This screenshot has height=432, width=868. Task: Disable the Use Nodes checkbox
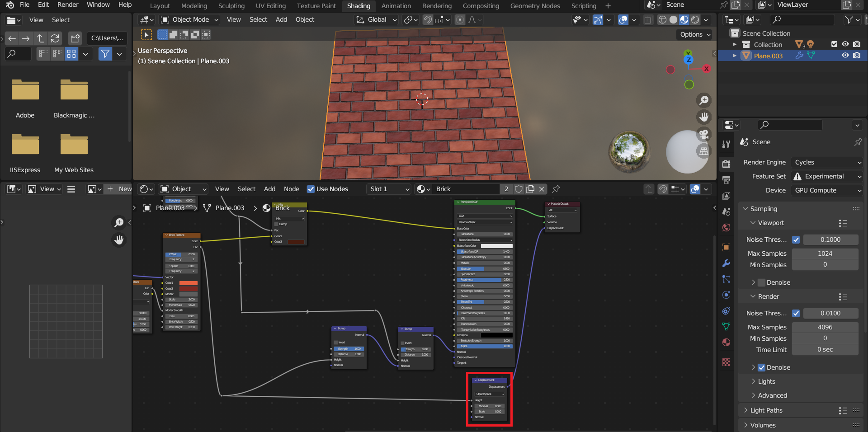click(x=311, y=189)
